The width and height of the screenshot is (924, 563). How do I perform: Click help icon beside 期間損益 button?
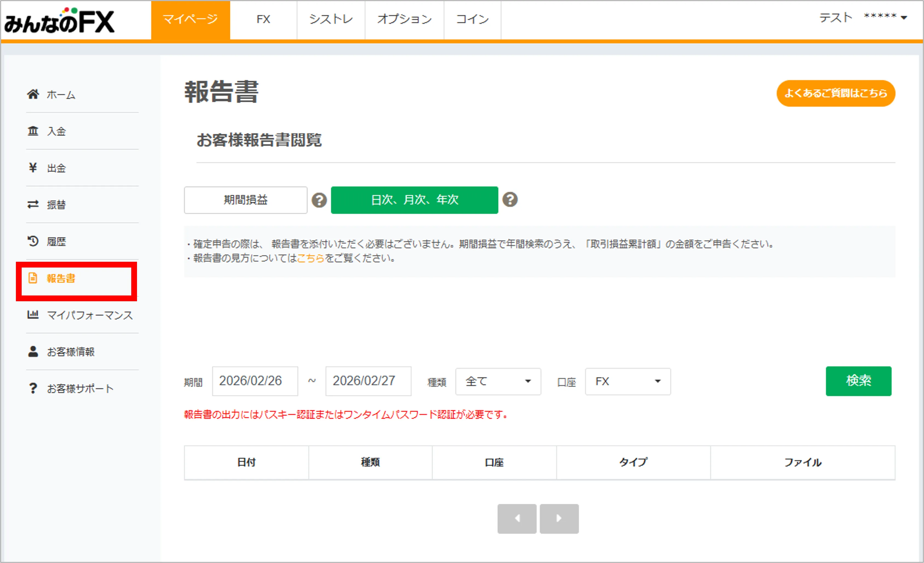pos(319,200)
